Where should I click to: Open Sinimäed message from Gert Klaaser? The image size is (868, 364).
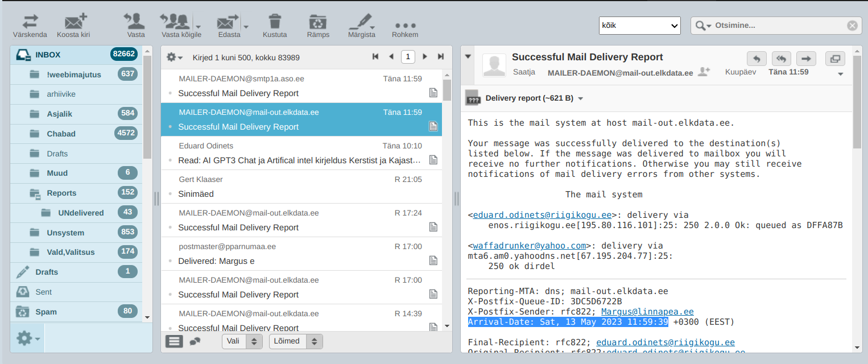[301, 187]
